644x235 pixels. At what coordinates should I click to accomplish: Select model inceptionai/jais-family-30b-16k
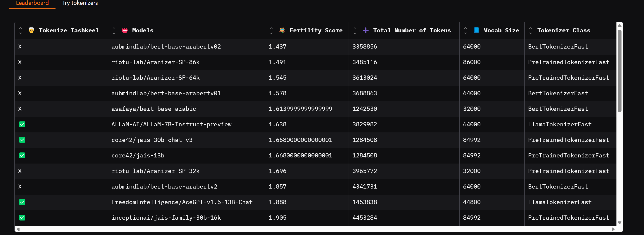[x=166, y=218]
